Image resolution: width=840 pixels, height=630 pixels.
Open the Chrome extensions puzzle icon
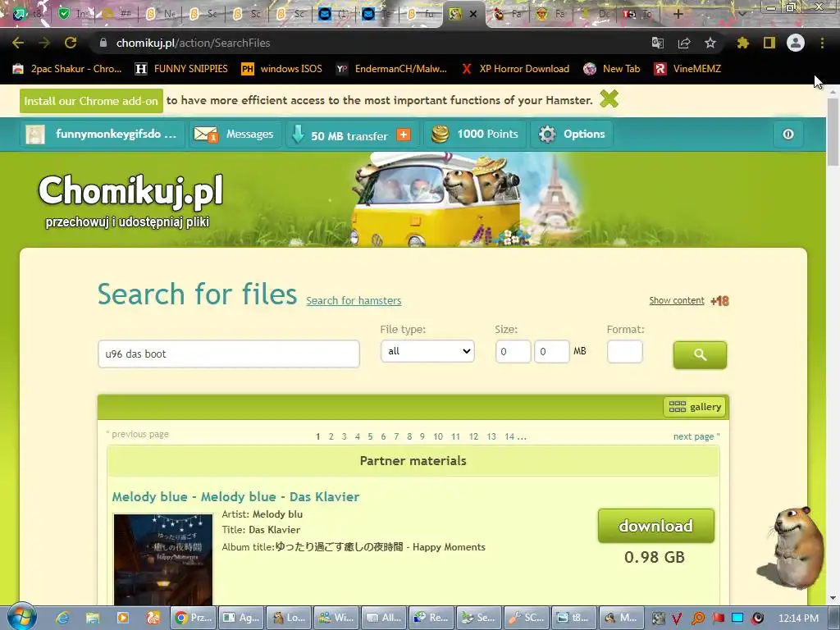pyautogui.click(x=743, y=43)
